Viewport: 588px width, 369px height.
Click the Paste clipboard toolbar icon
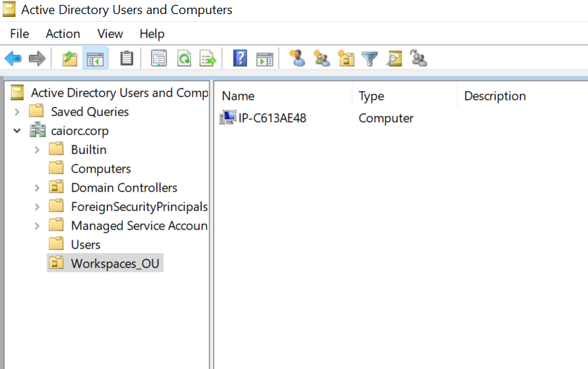(126, 58)
